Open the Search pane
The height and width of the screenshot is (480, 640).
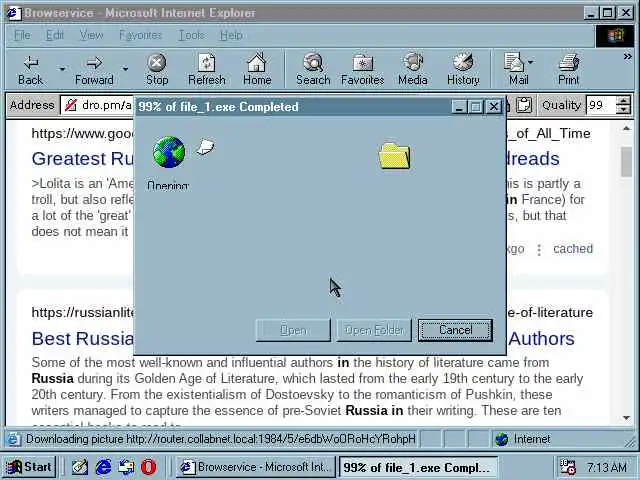pyautogui.click(x=313, y=69)
